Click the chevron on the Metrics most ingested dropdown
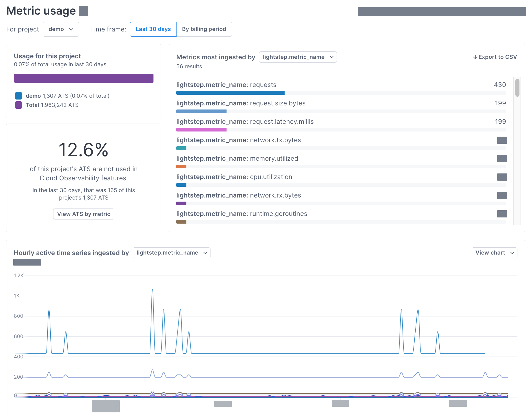The image size is (532, 417). (x=332, y=57)
